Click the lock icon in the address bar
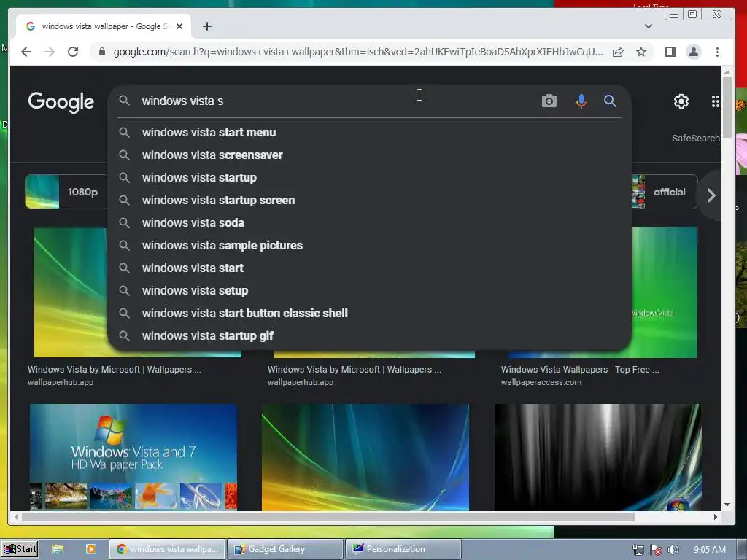The image size is (747, 560). click(x=101, y=52)
